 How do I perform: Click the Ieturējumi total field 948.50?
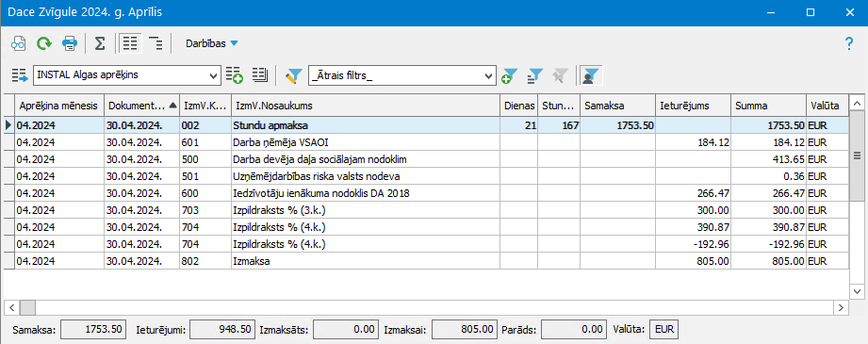[222, 329]
